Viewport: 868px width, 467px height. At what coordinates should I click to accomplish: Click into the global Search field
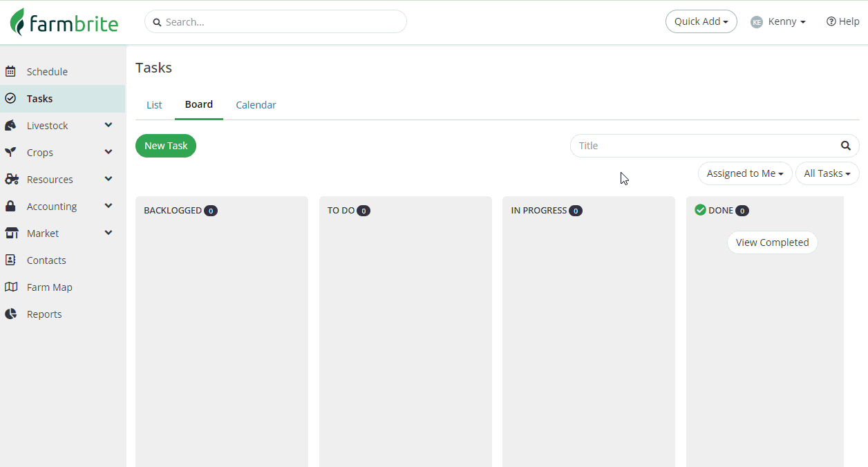276,21
